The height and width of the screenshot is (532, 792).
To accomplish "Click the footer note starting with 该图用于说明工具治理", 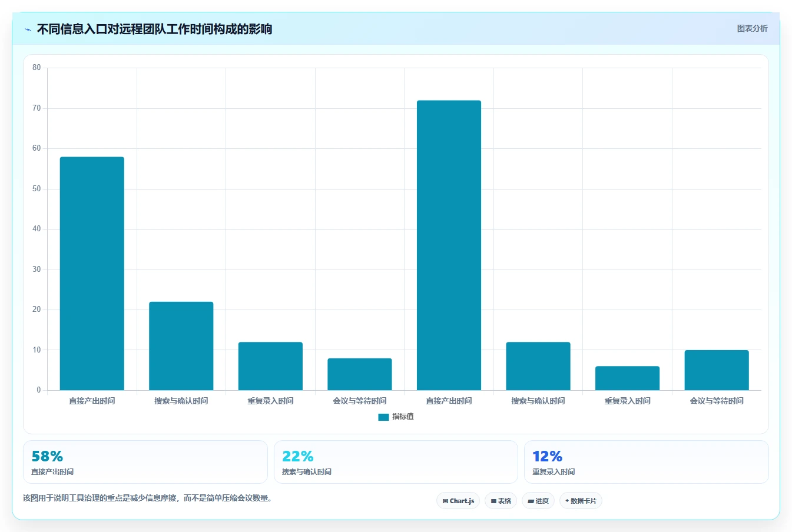I will click(147, 498).
